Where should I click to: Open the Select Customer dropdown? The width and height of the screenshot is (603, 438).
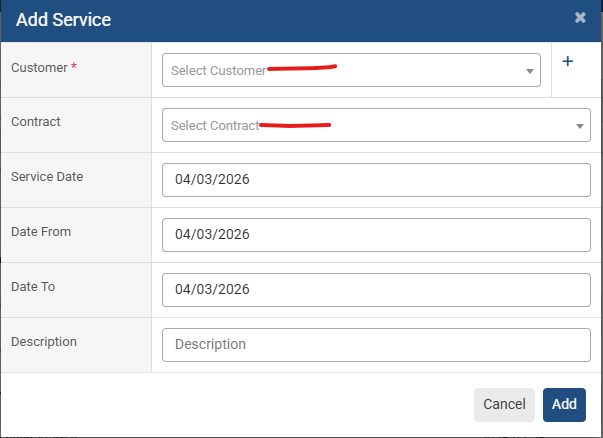351,70
